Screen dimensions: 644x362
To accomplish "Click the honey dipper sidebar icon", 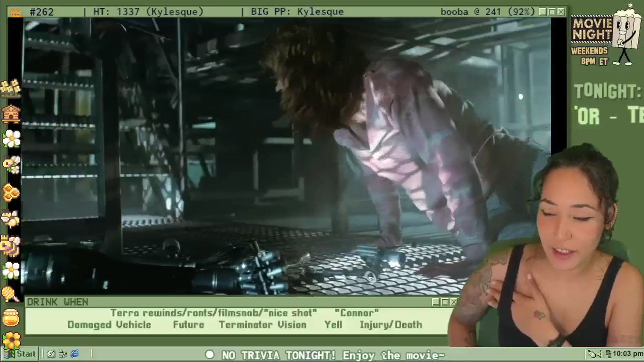I will tap(11, 294).
